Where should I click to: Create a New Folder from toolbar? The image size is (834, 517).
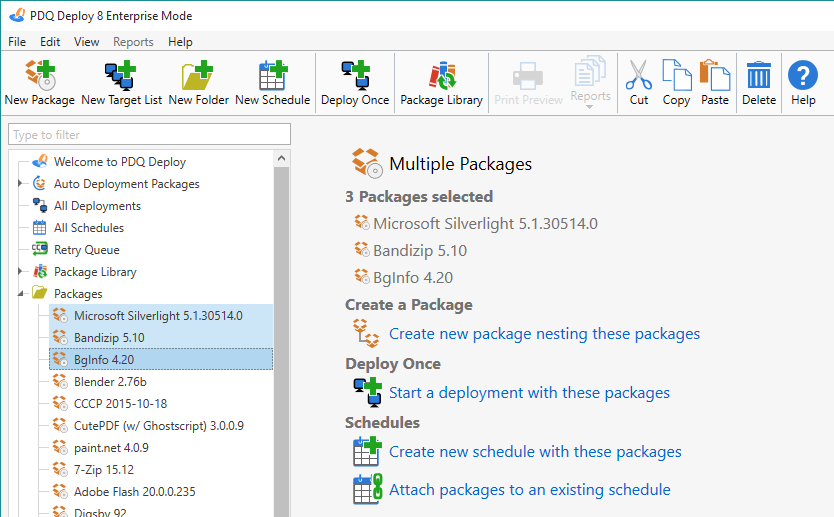[198, 75]
